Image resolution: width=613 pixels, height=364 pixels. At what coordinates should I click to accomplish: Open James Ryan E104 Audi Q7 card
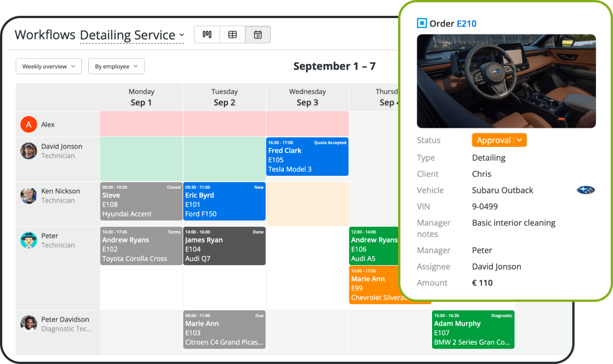coord(225,246)
